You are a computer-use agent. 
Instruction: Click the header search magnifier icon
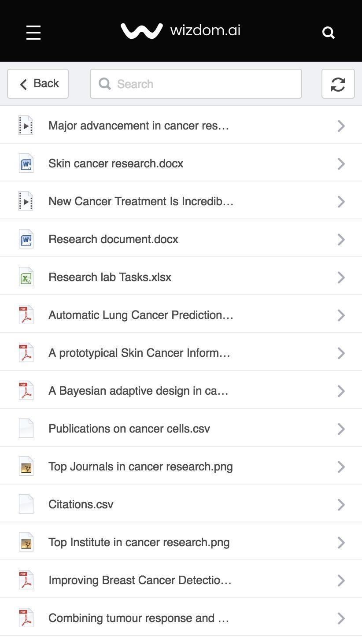click(329, 32)
